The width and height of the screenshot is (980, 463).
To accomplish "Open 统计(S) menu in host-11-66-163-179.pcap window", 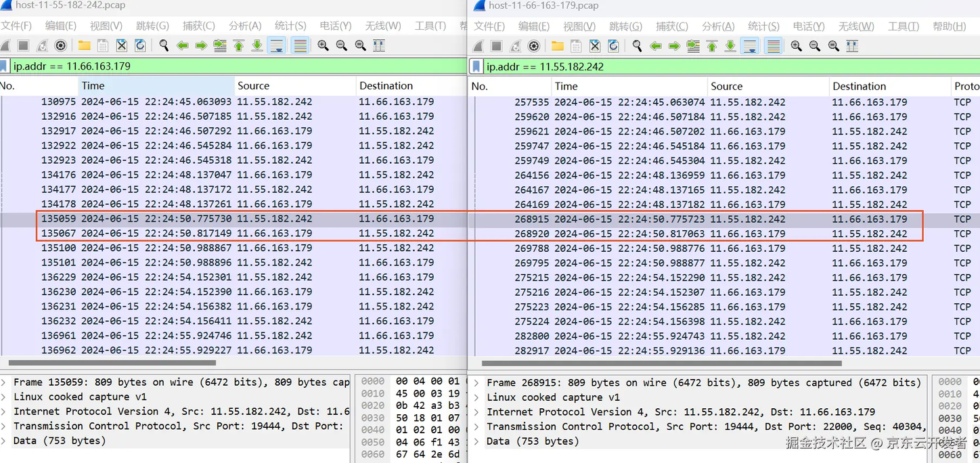I will click(x=763, y=26).
